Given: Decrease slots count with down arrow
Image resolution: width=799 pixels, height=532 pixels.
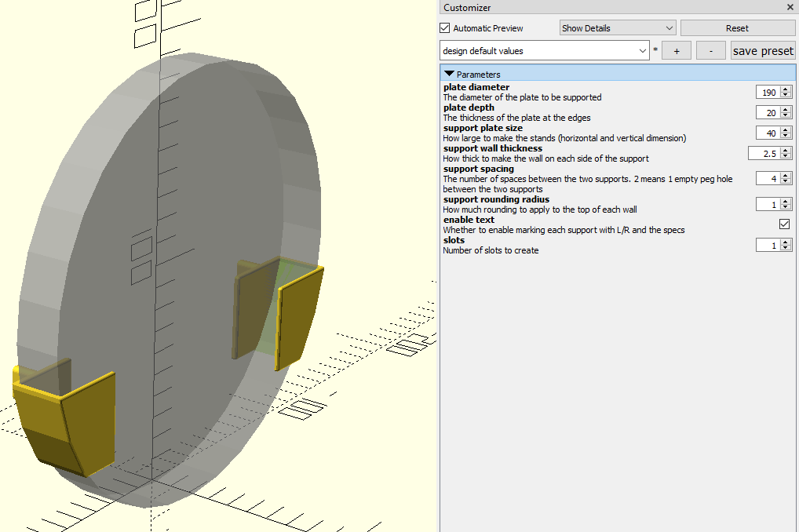Looking at the screenshot, I should (x=786, y=248).
